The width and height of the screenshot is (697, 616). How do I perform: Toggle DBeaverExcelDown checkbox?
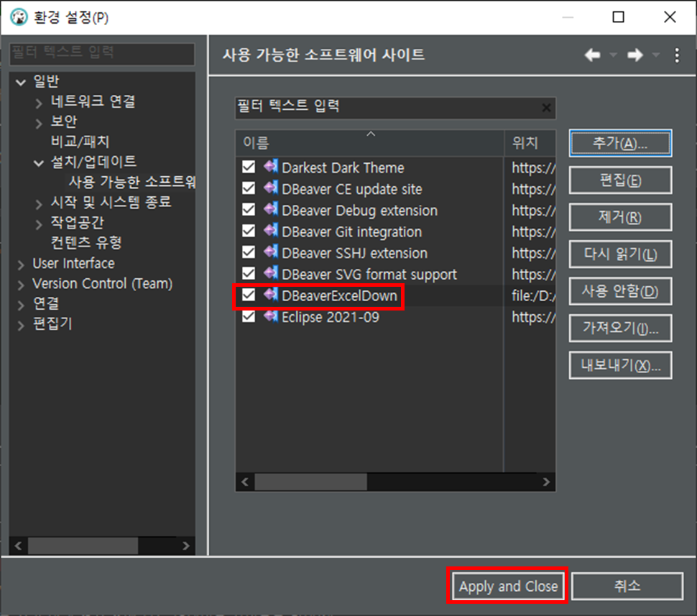[x=249, y=295]
